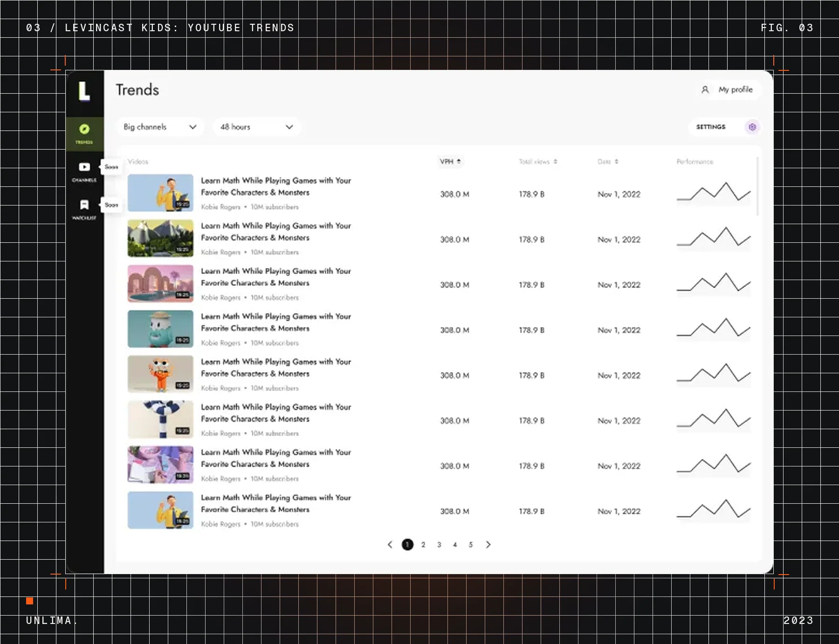Image resolution: width=839 pixels, height=644 pixels.
Task: Click the My profile user icon
Action: point(705,89)
